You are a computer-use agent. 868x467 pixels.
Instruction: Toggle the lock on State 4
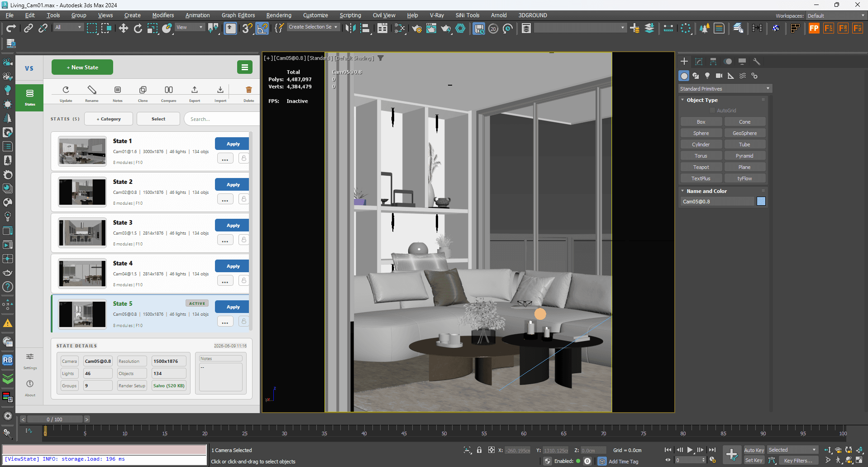243,280
